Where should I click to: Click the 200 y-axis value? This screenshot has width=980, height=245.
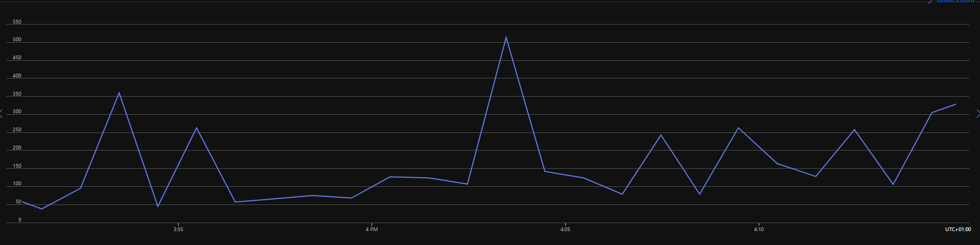pos(17,148)
